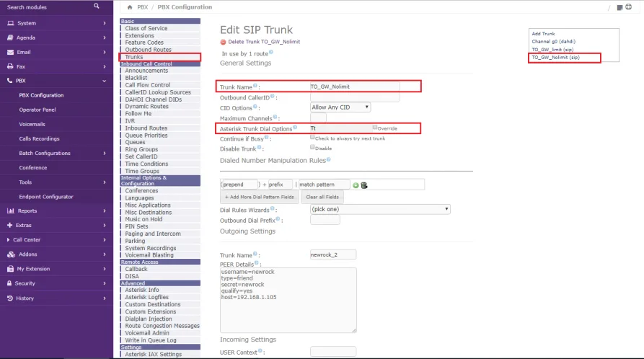Click help icon next to Trunk Name
This screenshot has height=359, width=644.
255,86
